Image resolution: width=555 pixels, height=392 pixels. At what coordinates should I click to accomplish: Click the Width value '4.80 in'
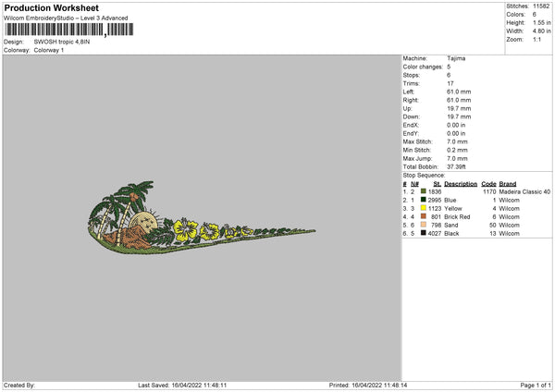542,31
